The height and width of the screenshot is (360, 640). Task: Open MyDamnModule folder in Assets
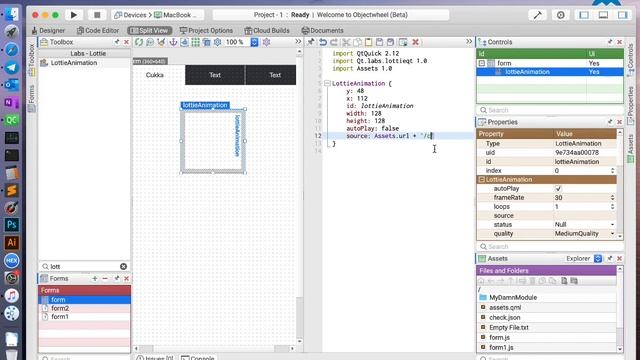pyautogui.click(x=546, y=298)
